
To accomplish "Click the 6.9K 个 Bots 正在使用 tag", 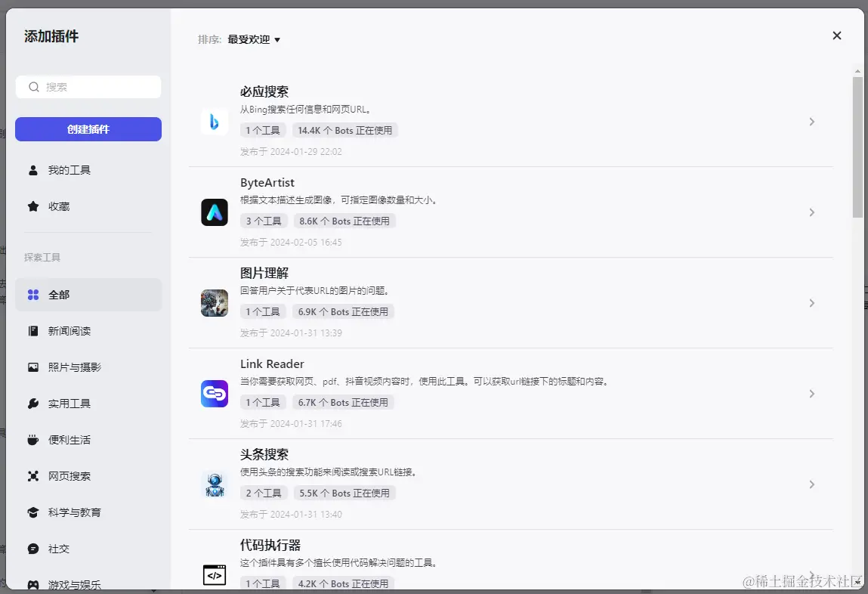I will [343, 312].
